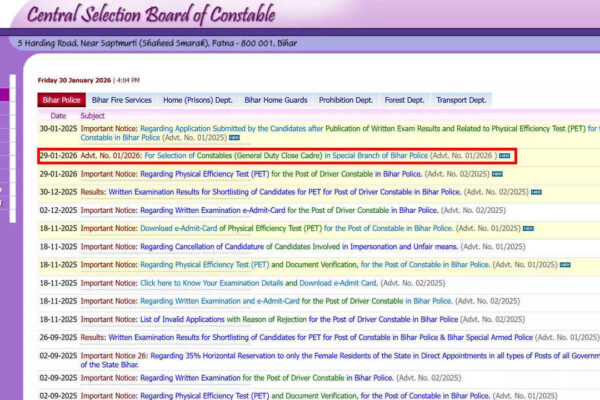Open List of Invalid Applications notice
The image size is (600, 400).
[299, 319]
